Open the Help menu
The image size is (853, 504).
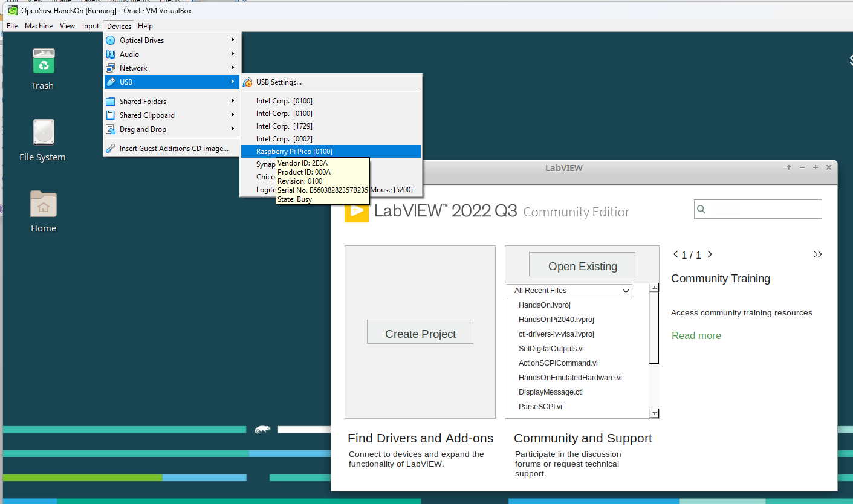point(145,26)
